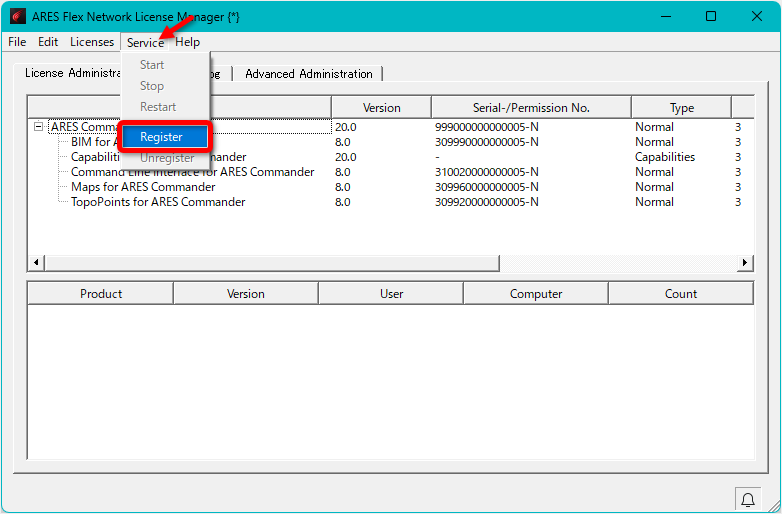The height and width of the screenshot is (514, 782).
Task: Click the ARES app icon in title bar
Action: (x=17, y=16)
